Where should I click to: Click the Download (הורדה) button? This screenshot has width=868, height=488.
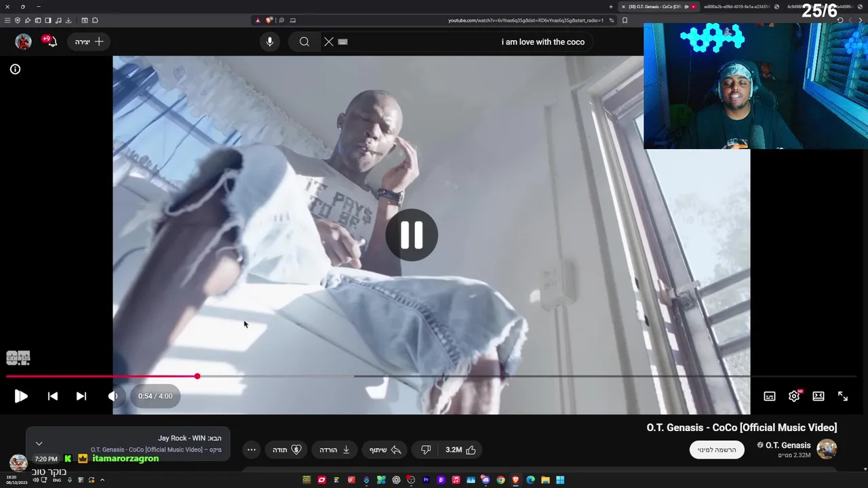(x=335, y=450)
